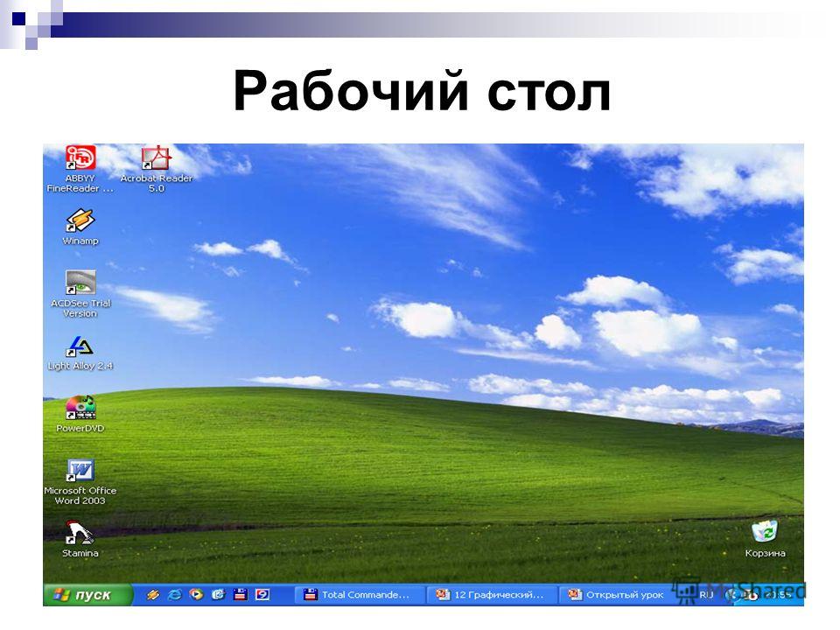This screenshot has height=630, width=840.
Task: Launch Windows Media Player from quick launch
Action: [x=197, y=594]
